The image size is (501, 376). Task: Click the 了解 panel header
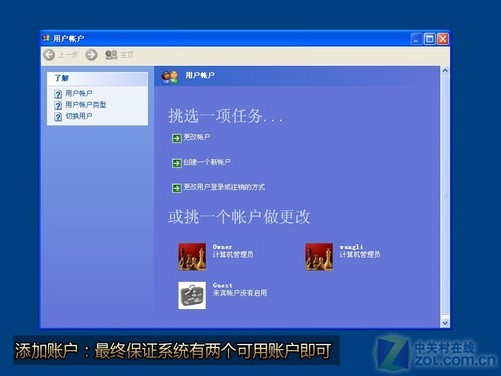point(97,79)
